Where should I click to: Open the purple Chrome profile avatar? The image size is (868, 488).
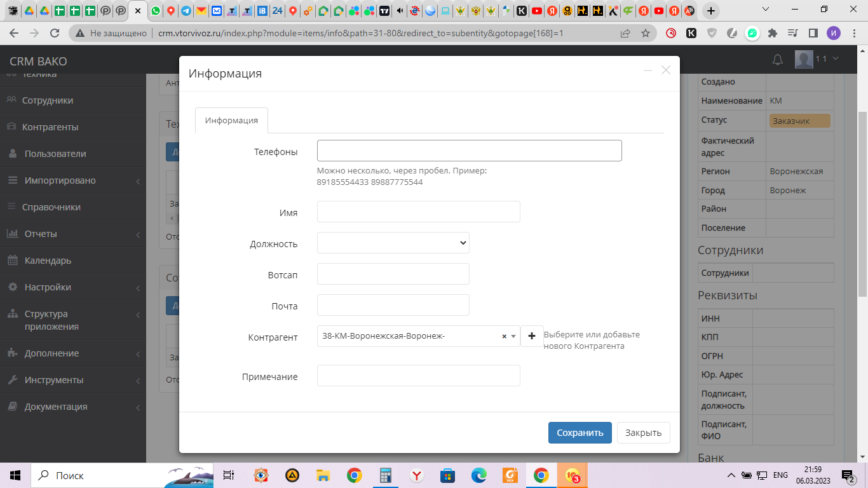click(x=834, y=33)
